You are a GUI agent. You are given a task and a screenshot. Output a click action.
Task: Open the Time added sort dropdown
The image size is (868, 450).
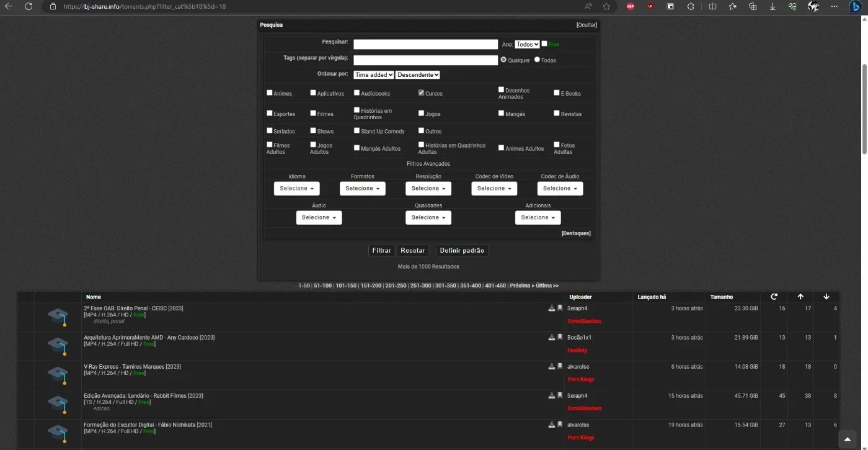(374, 74)
